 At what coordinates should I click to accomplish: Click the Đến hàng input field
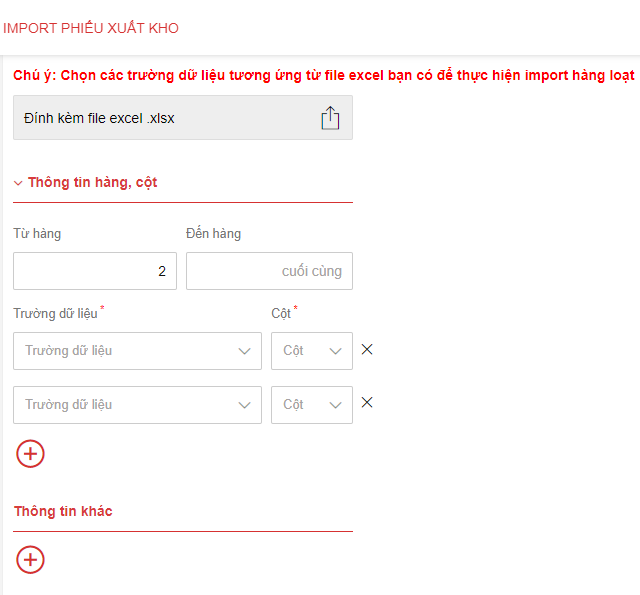point(269,271)
